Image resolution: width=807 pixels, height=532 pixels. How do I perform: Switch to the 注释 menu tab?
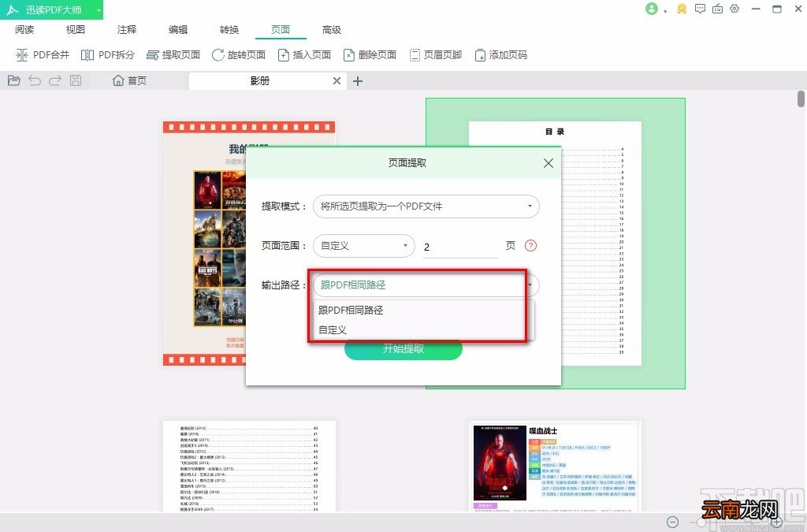(127, 30)
